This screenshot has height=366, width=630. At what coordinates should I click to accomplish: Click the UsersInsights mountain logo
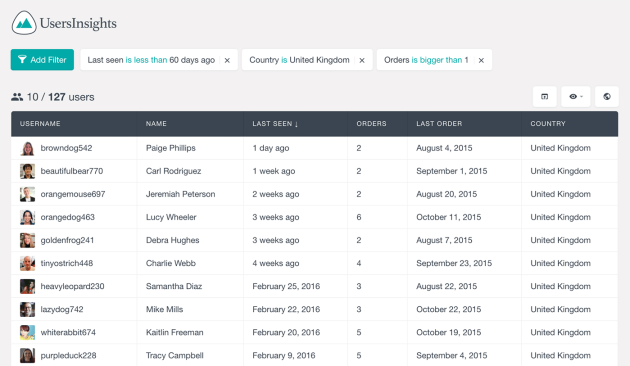24,23
